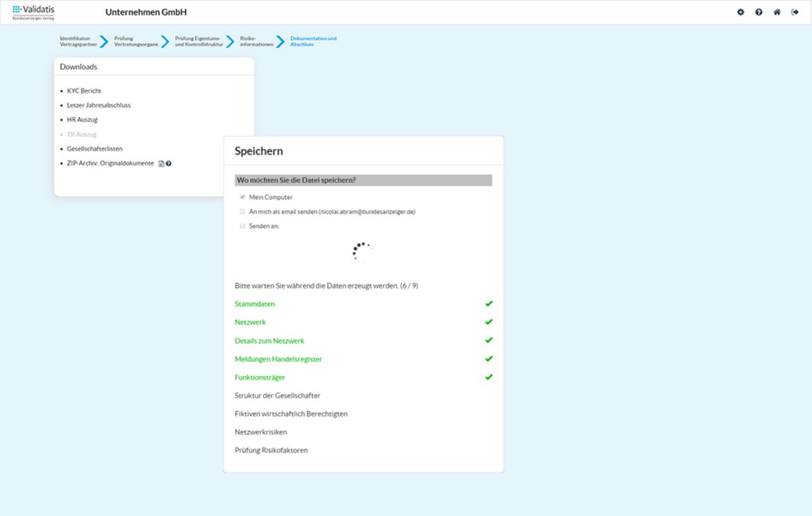Click Unternehmen GmbH company title
Image resolution: width=812 pixels, height=516 pixels.
click(x=146, y=12)
